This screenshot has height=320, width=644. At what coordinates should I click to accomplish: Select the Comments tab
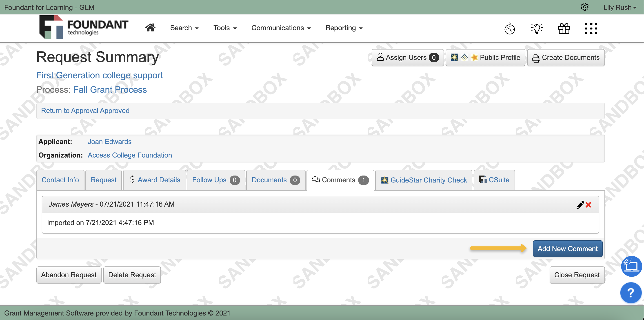[340, 180]
